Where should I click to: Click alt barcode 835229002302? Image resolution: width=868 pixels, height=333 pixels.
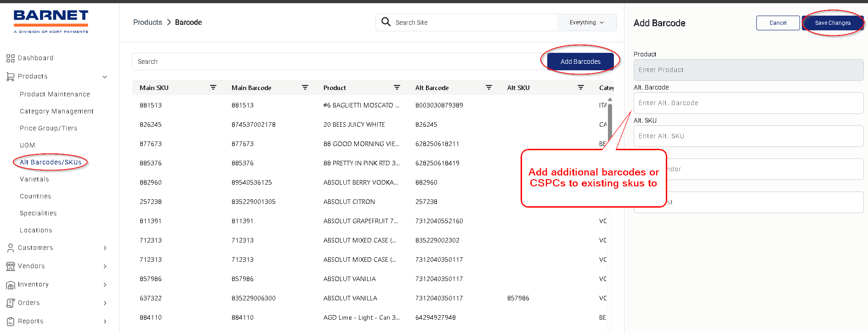coord(437,240)
